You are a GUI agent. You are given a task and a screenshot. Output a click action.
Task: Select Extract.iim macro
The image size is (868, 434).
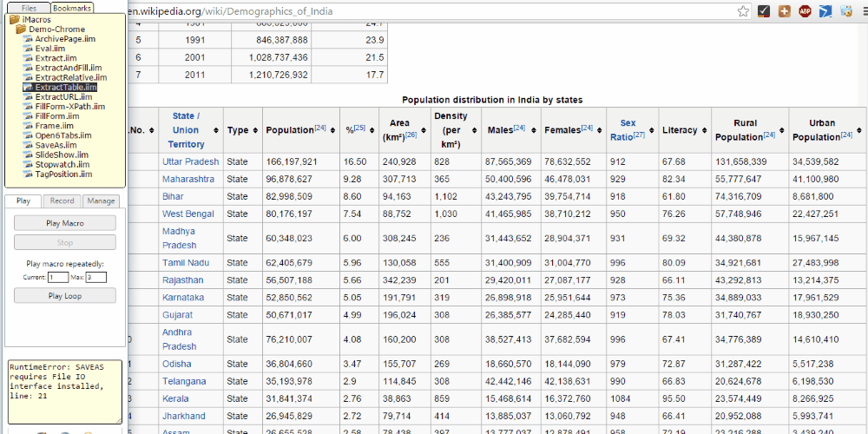pos(56,58)
